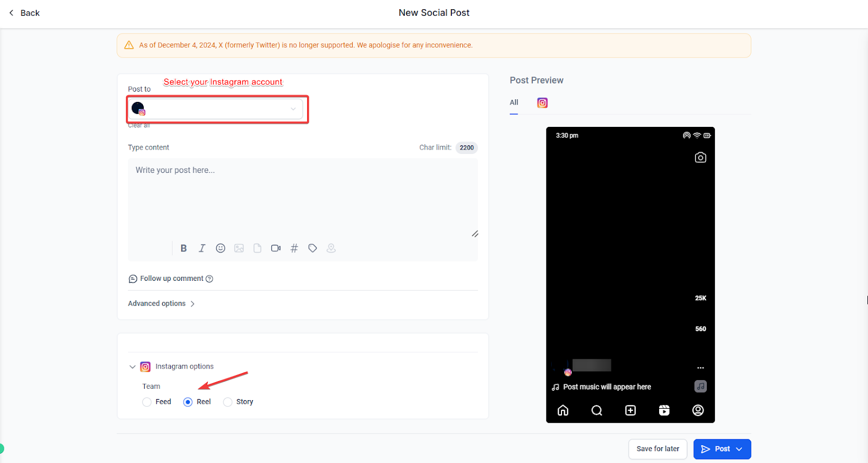Image resolution: width=868 pixels, height=463 pixels.
Task: Click the 560 count in preview
Action: pos(700,329)
